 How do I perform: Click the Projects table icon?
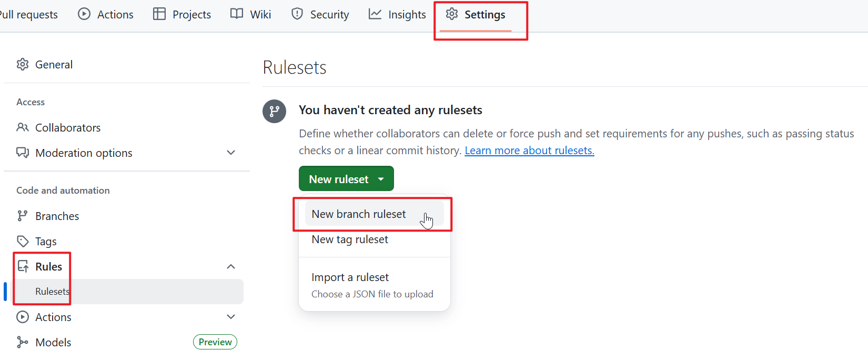pos(159,14)
